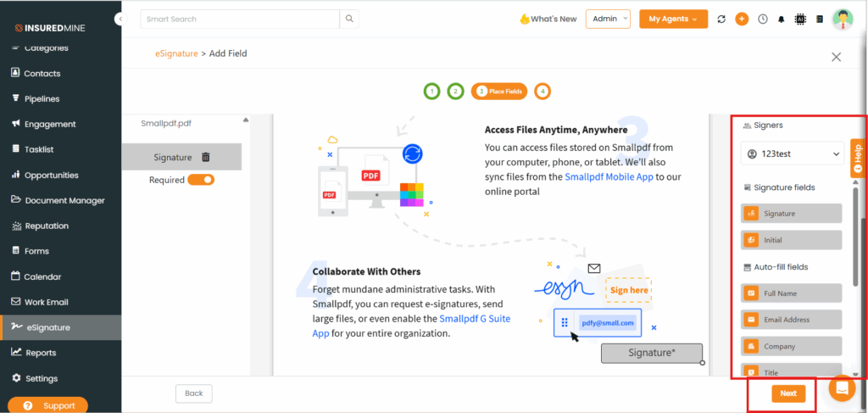Collapse the left sidebar arrow
This screenshot has width=868, height=413.
(120, 19)
